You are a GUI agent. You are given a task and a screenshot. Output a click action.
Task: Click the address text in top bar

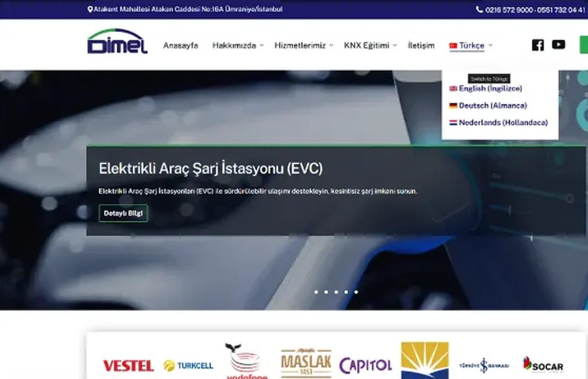coord(188,9)
